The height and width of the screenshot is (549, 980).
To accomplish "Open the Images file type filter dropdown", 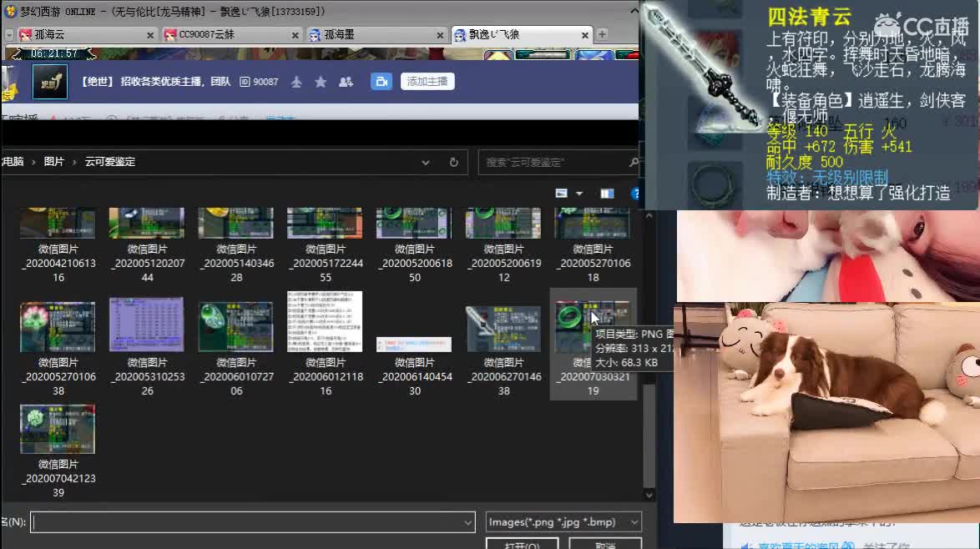I will 563,522.
